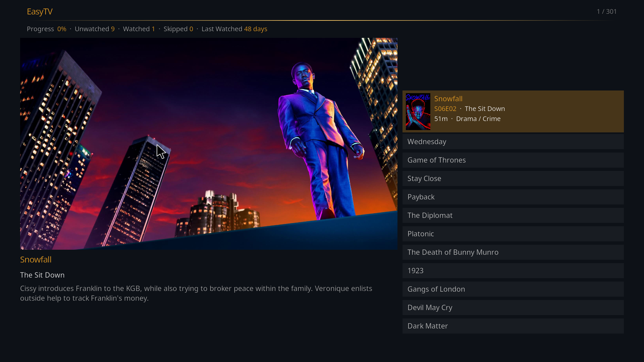The width and height of the screenshot is (644, 362).
Task: Click the 51m runtime in the Snowfall row
Action: pyautogui.click(x=441, y=119)
